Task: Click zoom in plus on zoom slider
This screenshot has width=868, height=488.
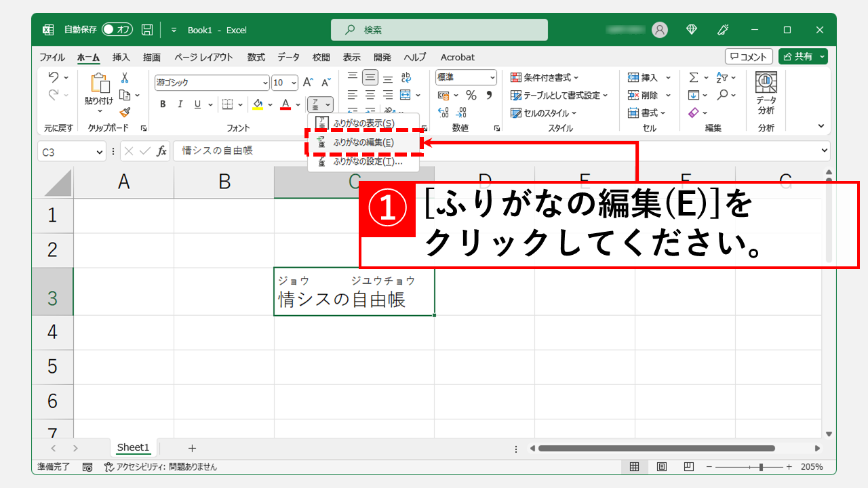Action: point(789,467)
